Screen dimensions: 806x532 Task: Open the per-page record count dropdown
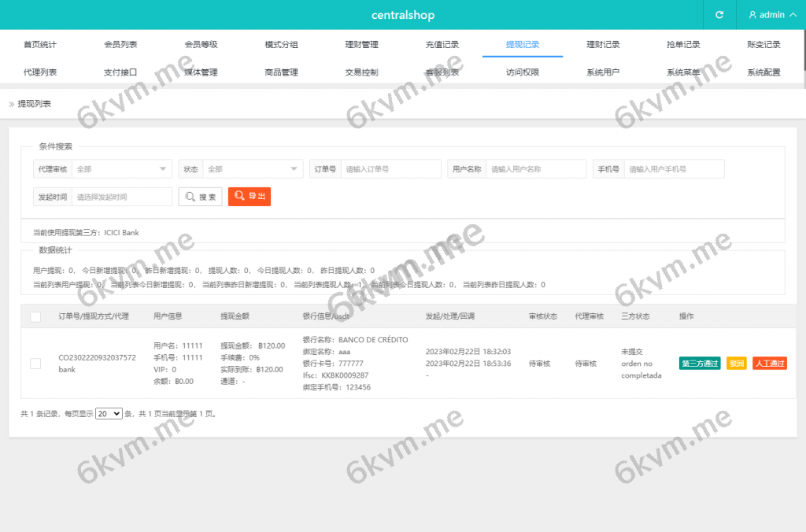109,413
